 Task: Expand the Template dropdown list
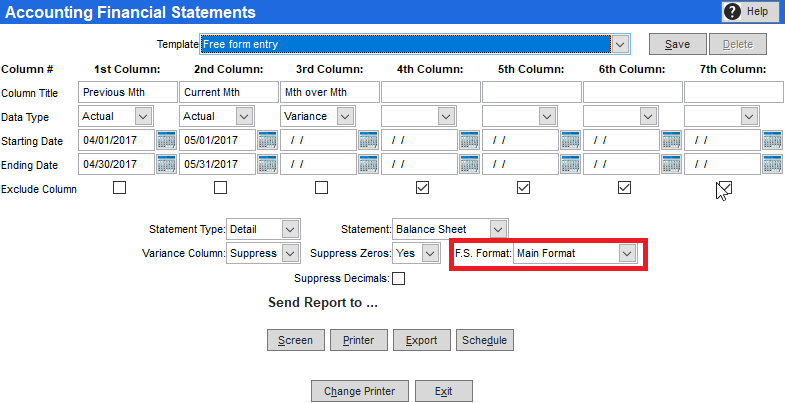[620, 44]
